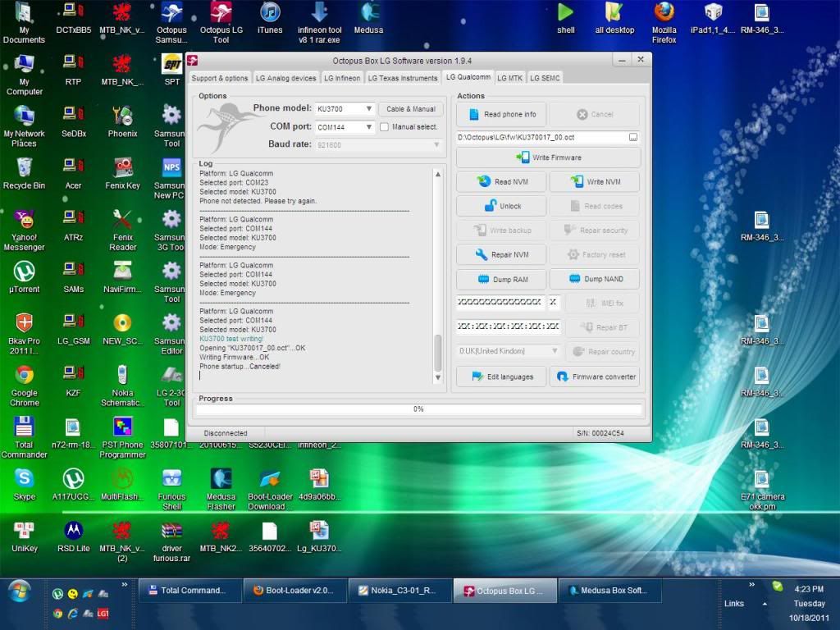This screenshot has width=840, height=630.
Task: Switch to LG MTK tab
Action: 509,78
